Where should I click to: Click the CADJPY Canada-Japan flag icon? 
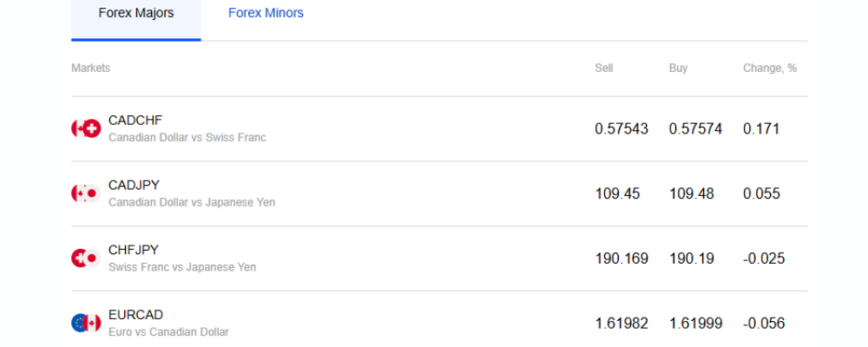click(86, 193)
